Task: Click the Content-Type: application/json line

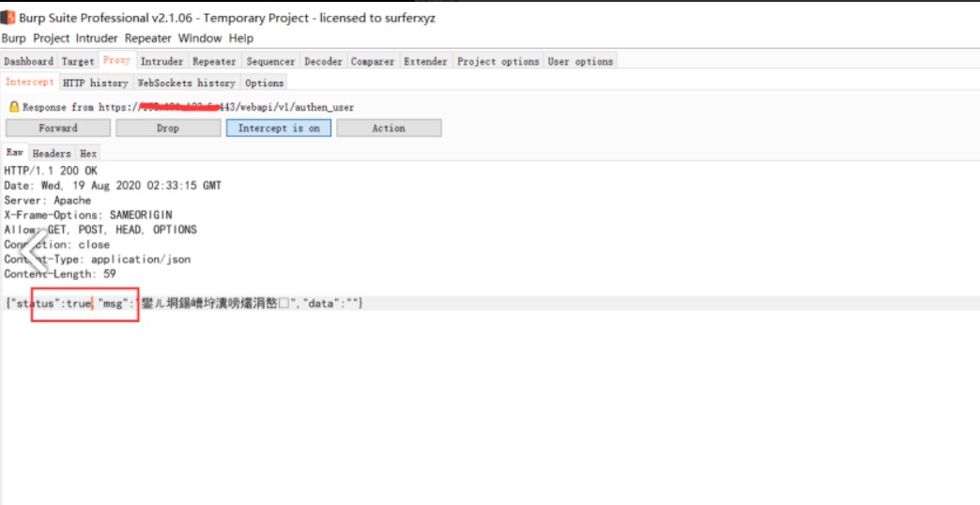Action: [x=98, y=259]
